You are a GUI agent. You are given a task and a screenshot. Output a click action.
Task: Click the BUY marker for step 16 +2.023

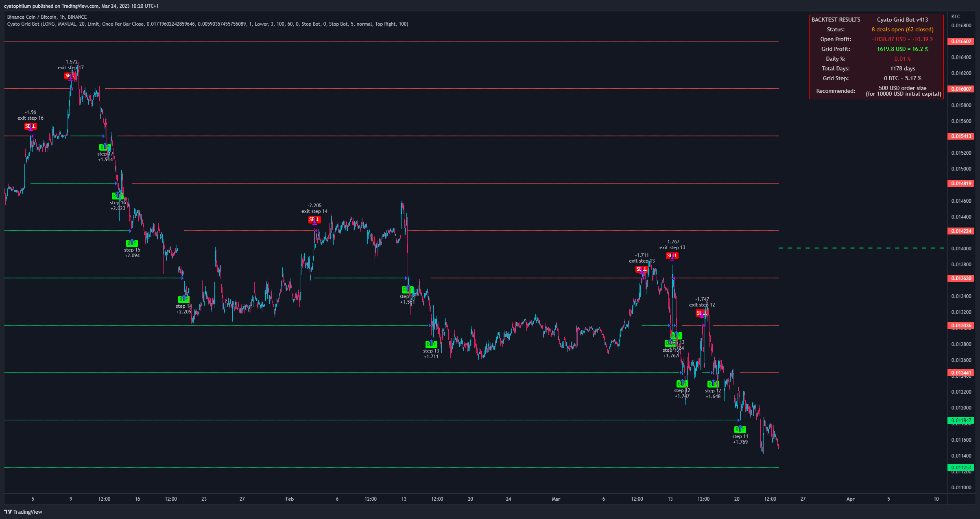(x=118, y=196)
